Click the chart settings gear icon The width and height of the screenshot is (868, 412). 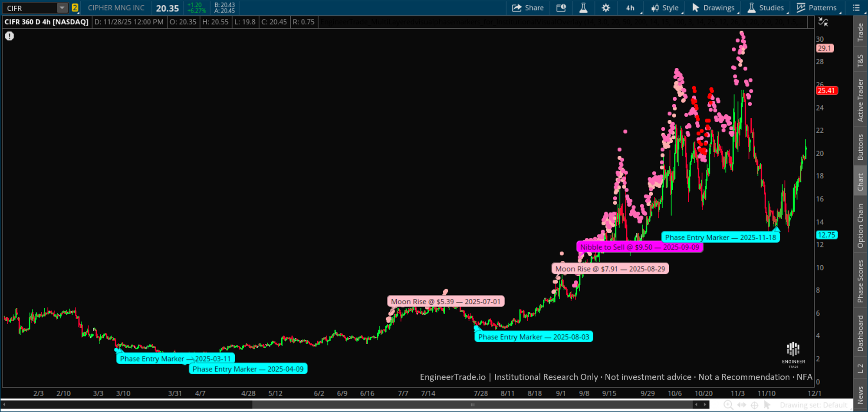[x=606, y=7]
